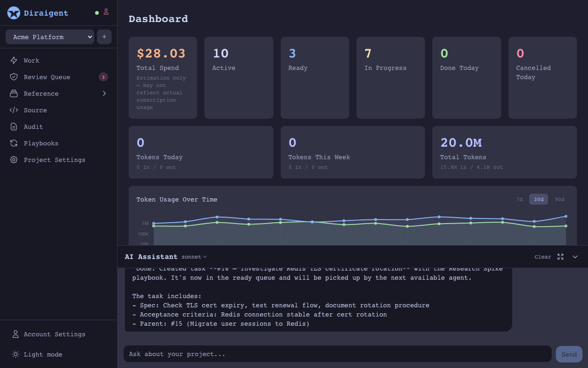Expand the Reference section chevron
The image size is (588, 368).
pos(104,93)
